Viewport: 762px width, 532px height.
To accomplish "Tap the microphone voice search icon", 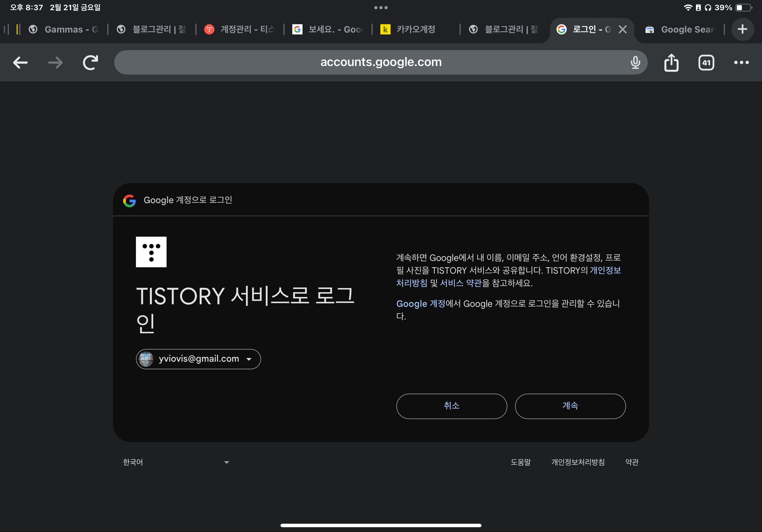I will (635, 63).
